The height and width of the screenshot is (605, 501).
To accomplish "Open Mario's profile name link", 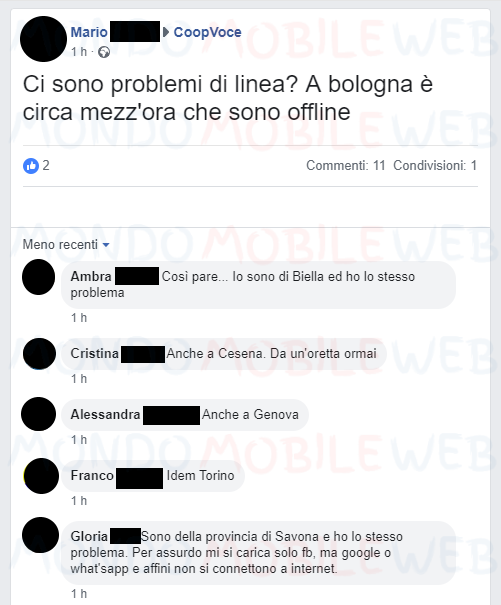I will 89,32.
